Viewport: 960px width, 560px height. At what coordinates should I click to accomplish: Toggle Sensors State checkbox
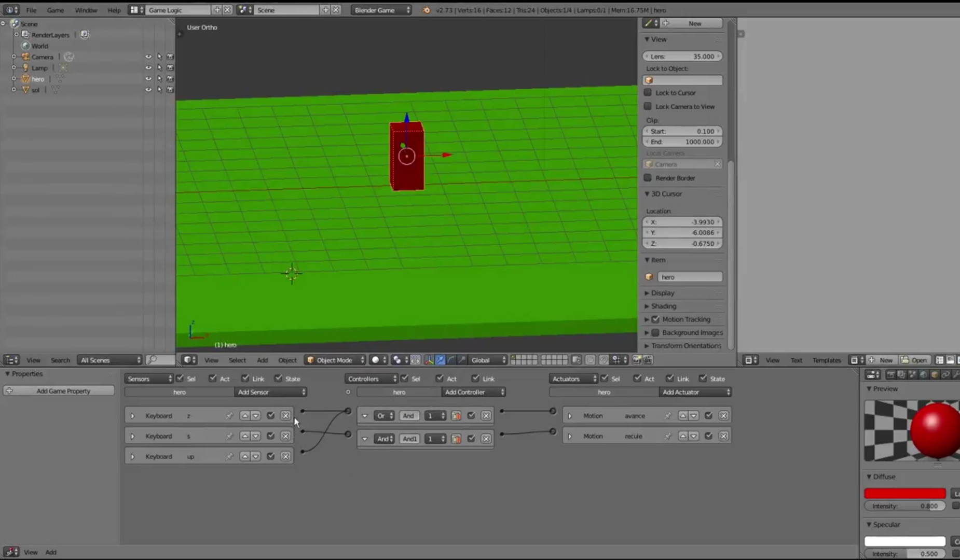tap(279, 379)
